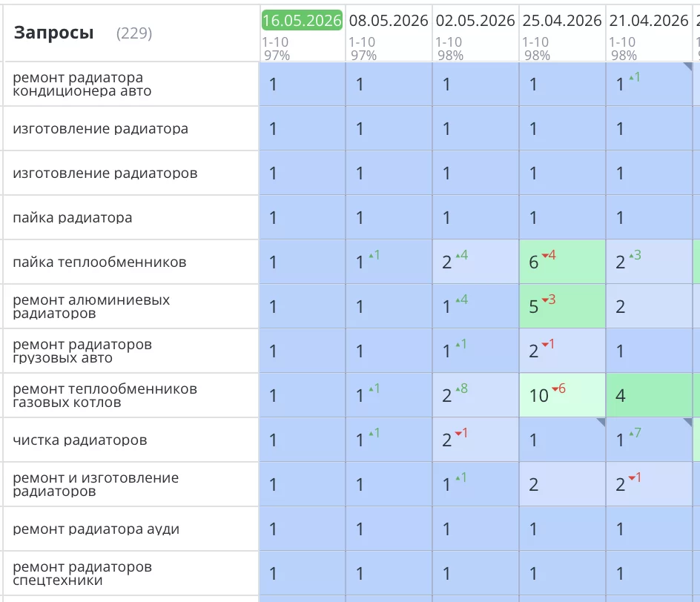Select query ремонт радиаторов грузовых авто
The height and width of the screenshot is (602, 700).
point(82,351)
